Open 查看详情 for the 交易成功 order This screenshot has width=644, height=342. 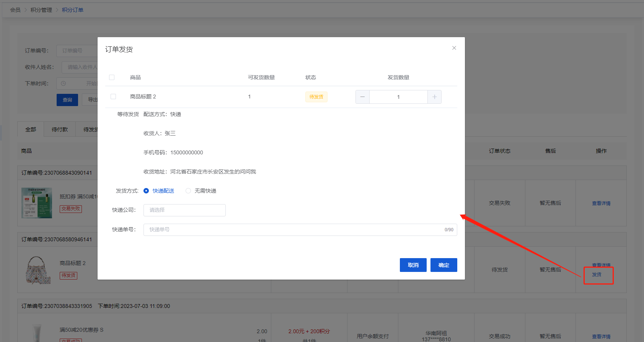pyautogui.click(x=601, y=337)
